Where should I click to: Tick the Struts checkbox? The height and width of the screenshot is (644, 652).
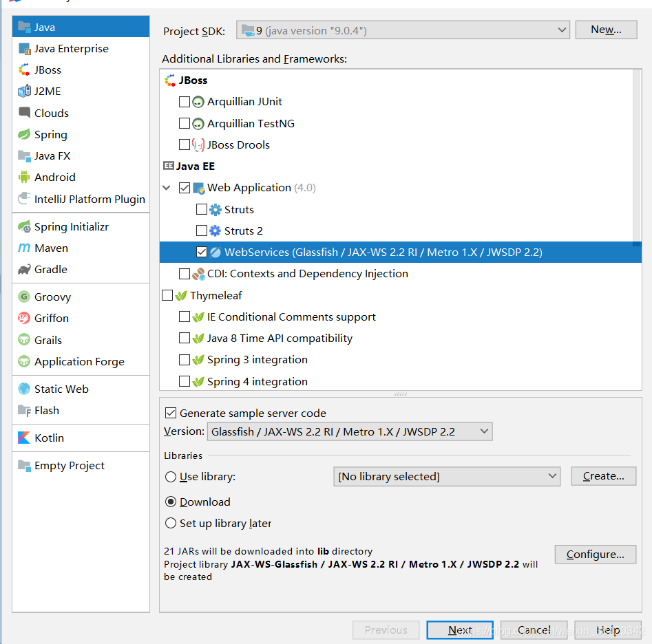(201, 209)
